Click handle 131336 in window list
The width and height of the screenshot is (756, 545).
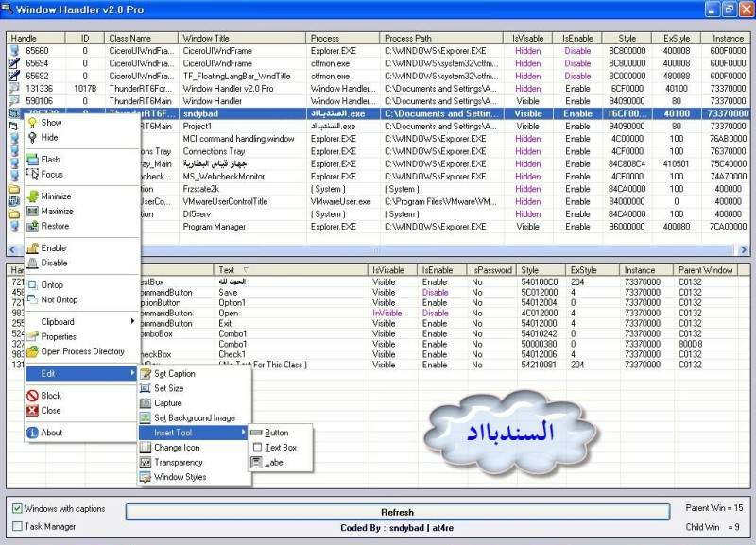(39, 89)
